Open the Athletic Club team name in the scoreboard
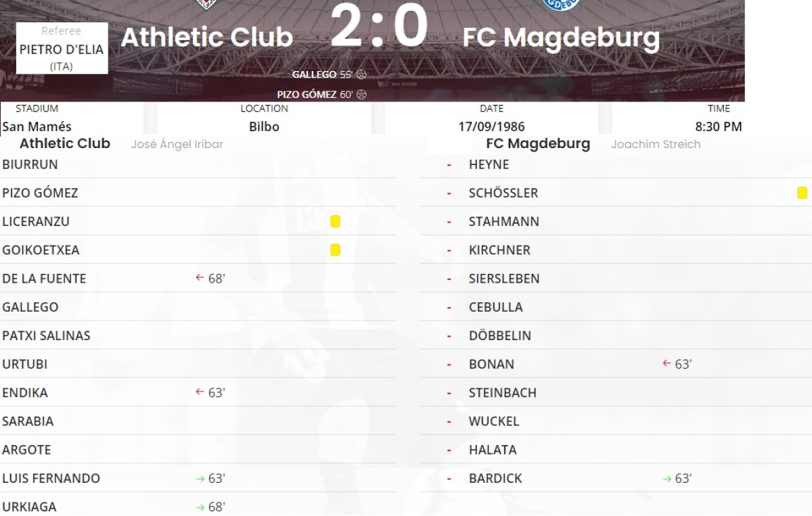The width and height of the screenshot is (812, 516). coord(206,37)
